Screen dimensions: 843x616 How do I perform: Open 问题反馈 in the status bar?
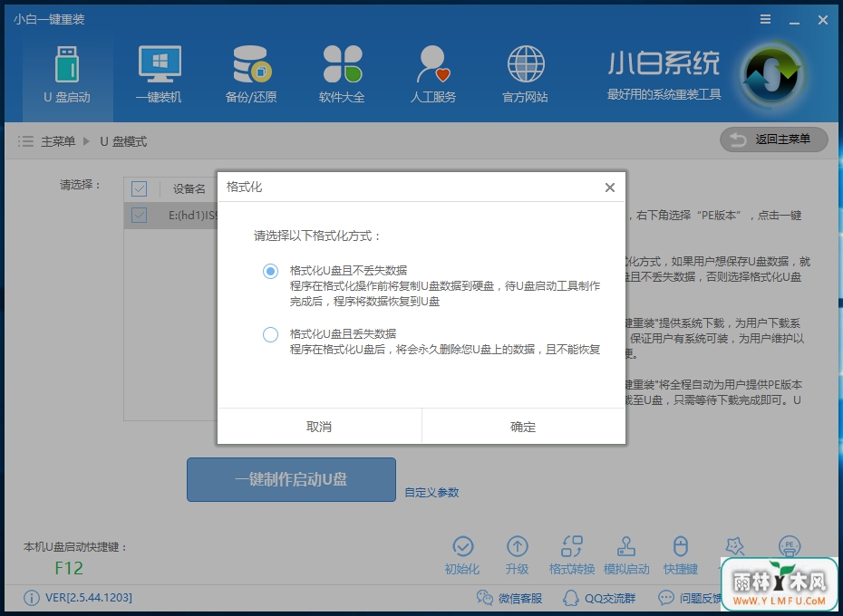[691, 598]
